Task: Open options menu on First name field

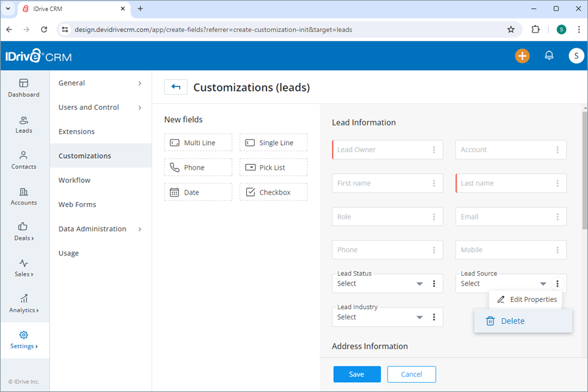Action: (x=433, y=183)
